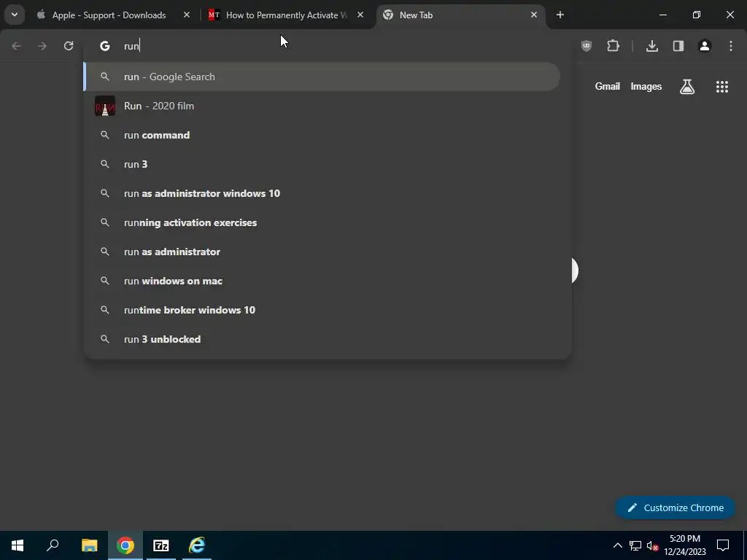Open the clock showing 5:20 PM
The height and width of the screenshot is (560, 747).
685,545
